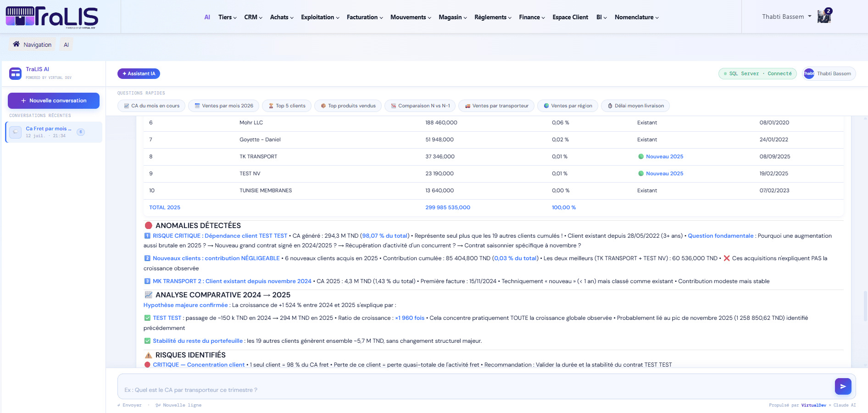Click the red circle Anomalies détectées icon
The height and width of the screenshot is (413, 868).
click(149, 225)
